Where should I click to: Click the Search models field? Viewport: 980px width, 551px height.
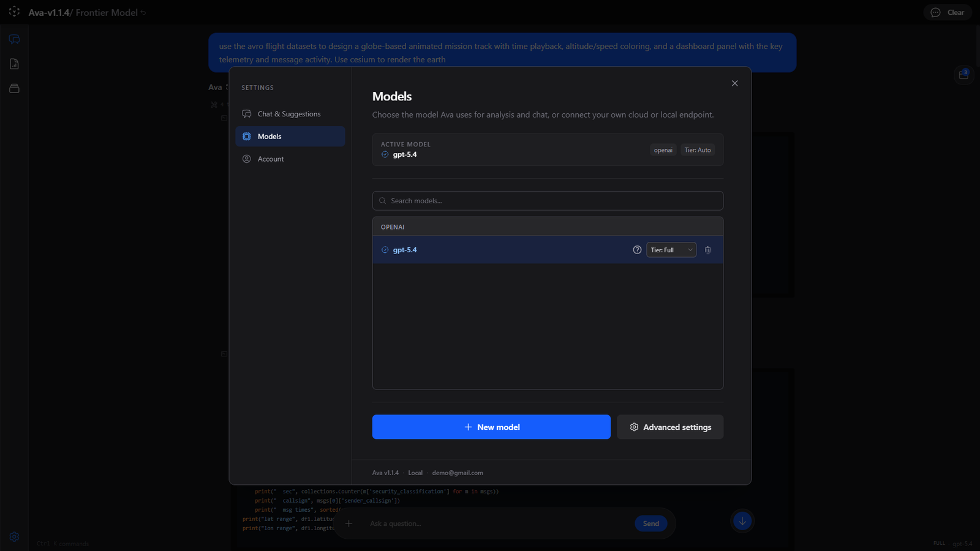click(548, 201)
